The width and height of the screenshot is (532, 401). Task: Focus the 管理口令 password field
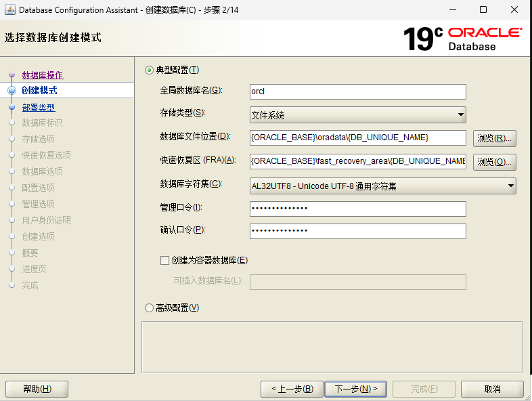[x=358, y=209]
